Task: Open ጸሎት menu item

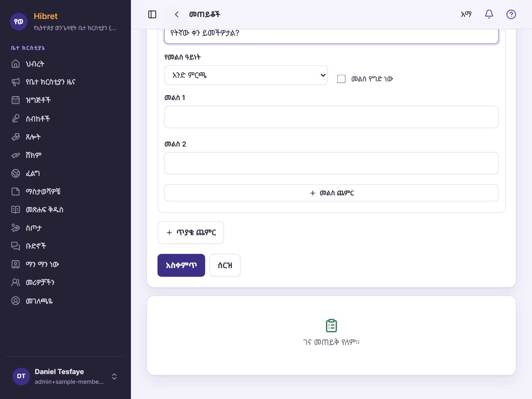Action: point(65,137)
